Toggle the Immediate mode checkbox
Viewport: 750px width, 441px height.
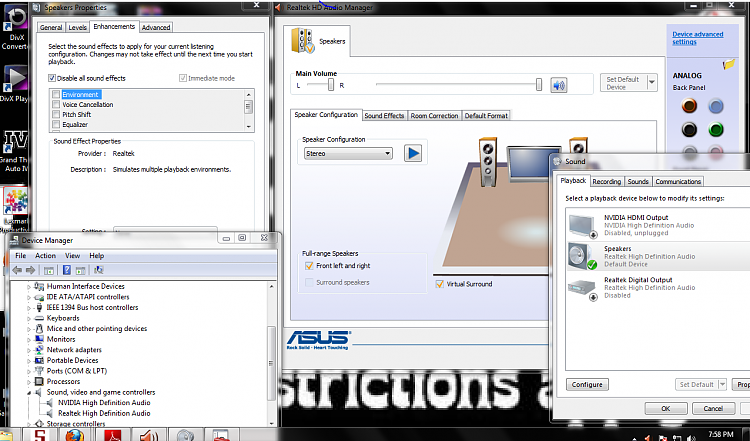(x=183, y=78)
